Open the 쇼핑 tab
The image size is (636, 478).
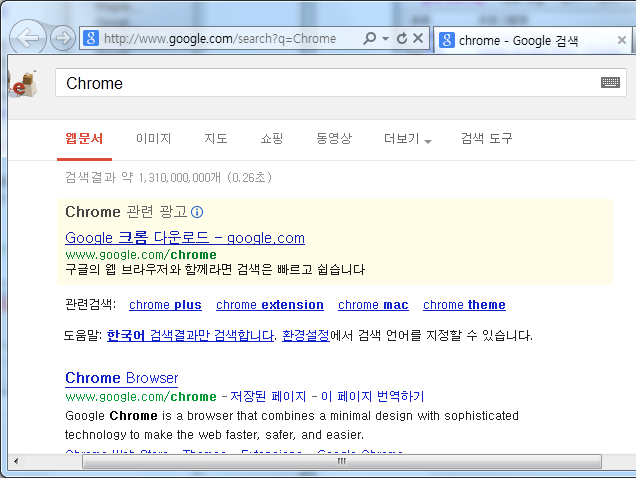click(271, 139)
